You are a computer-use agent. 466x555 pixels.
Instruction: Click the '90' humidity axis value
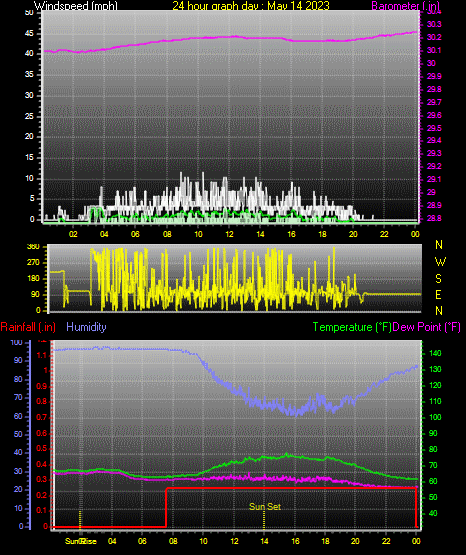[18, 360]
